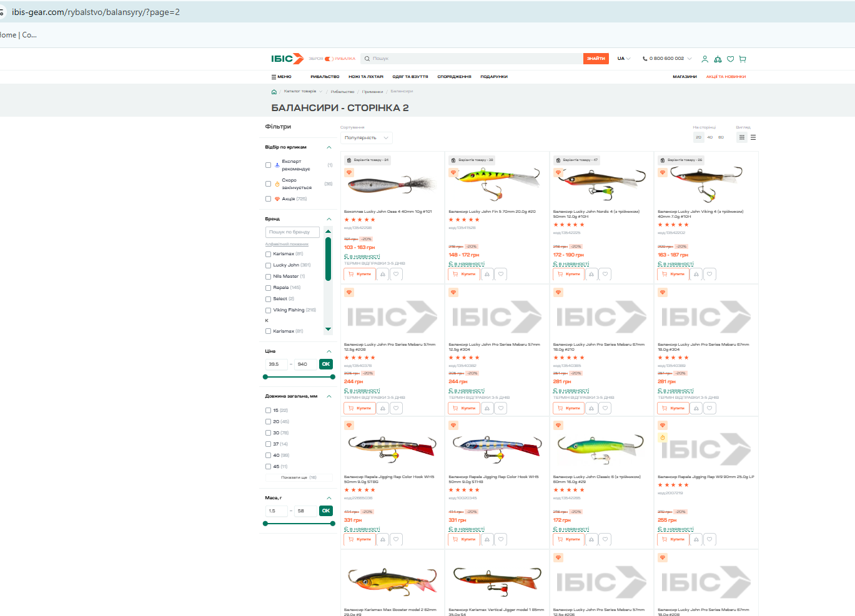Open the АКЦІЇ ТА НОВИНКИ link
This screenshot has height=616, width=855.
point(726,77)
